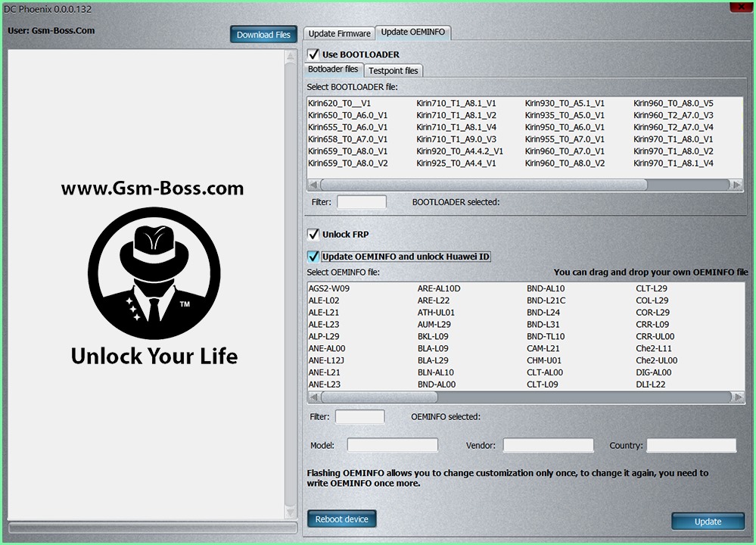Select OEMINFO file ATH-UL01
756x545 pixels.
(x=436, y=313)
